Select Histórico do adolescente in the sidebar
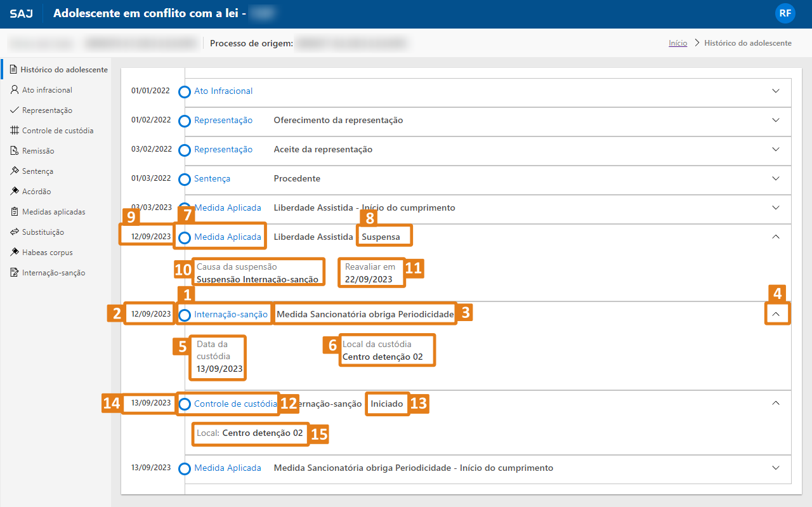This screenshot has width=812, height=507. [63, 70]
